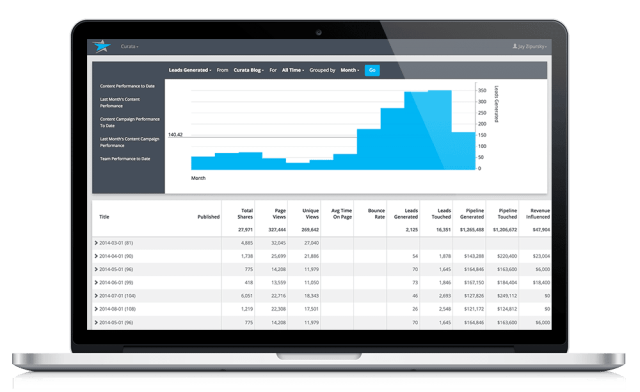Click the Month axis label under chart
Viewport: 640px width, 392px height.
point(198,178)
